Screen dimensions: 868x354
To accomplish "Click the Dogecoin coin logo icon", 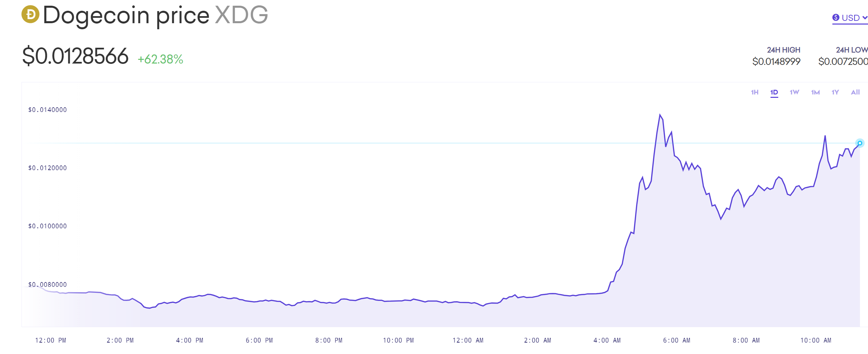I will pyautogui.click(x=30, y=14).
